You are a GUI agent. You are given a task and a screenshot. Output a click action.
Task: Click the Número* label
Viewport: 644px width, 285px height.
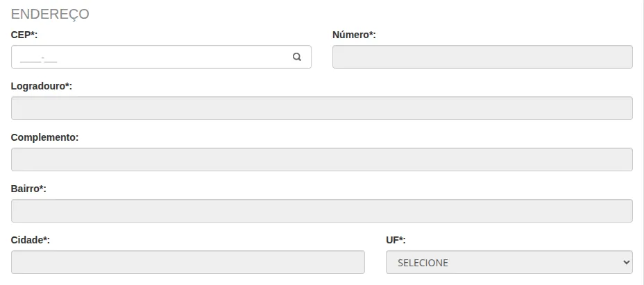[354, 35]
